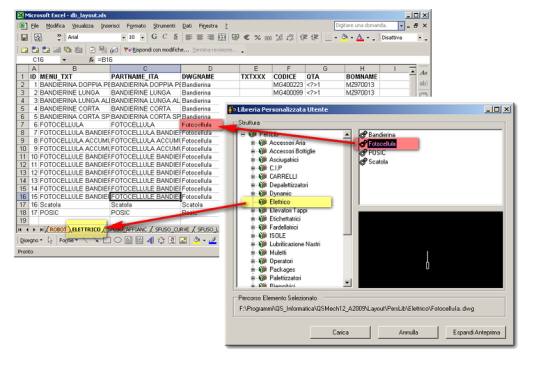
Task: Select the oval shape drawing tool
Action: (118, 240)
